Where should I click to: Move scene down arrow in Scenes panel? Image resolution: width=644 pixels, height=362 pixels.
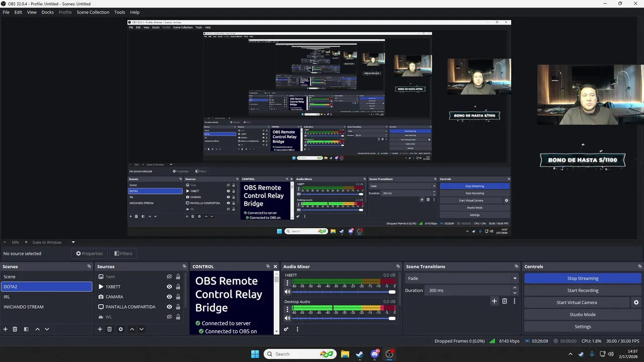pyautogui.click(x=47, y=329)
